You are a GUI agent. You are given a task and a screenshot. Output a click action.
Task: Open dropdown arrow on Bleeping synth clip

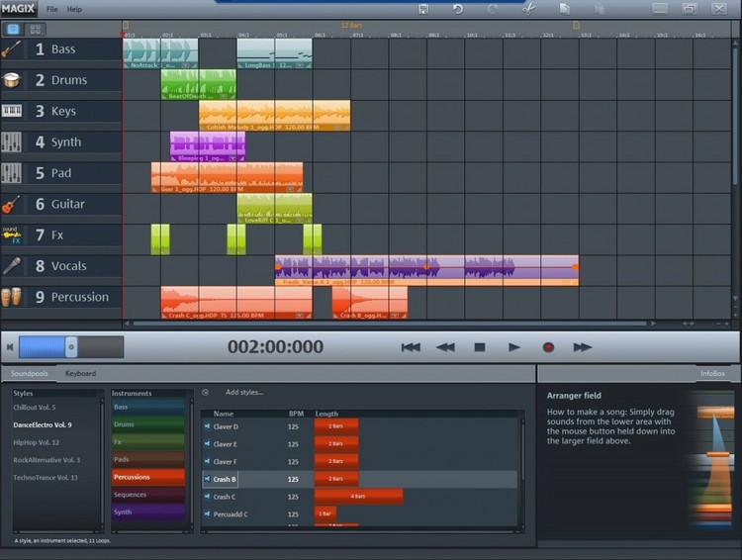(234, 158)
